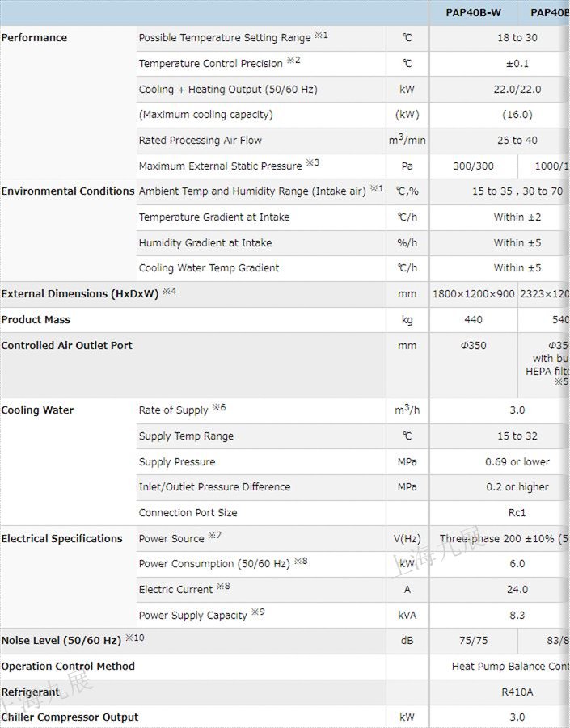The width and height of the screenshot is (570, 728).
Task: Click the PAP40B-W column header
Action: pos(473,12)
